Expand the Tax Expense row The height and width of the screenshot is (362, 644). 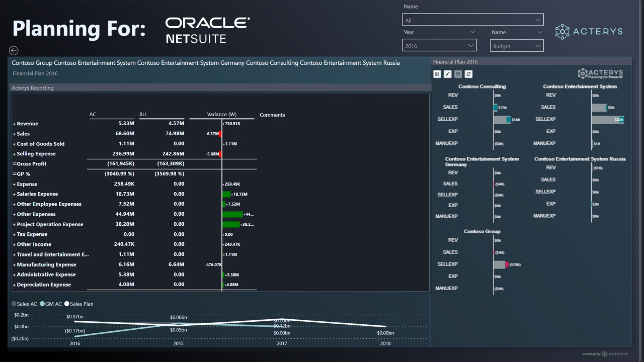click(x=14, y=234)
